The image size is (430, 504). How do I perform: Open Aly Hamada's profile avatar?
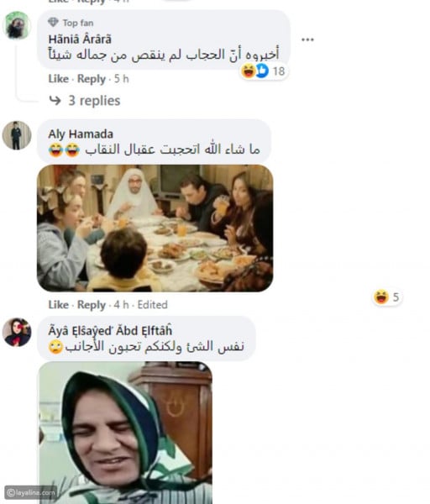17,135
